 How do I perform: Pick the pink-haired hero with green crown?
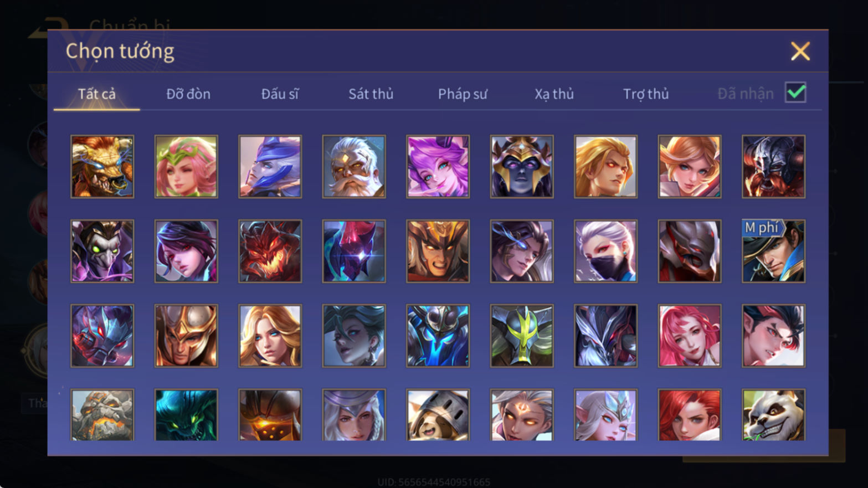click(x=186, y=167)
